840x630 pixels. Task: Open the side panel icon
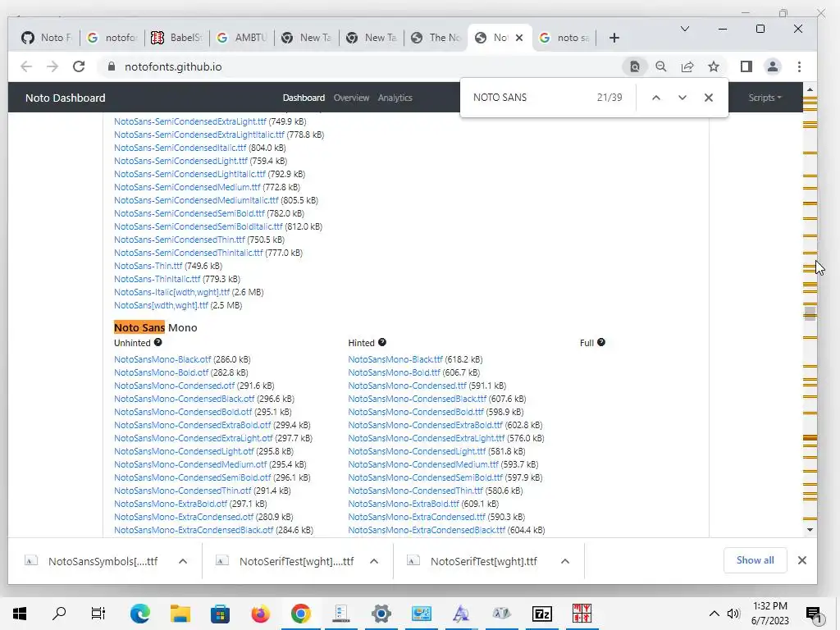746,66
